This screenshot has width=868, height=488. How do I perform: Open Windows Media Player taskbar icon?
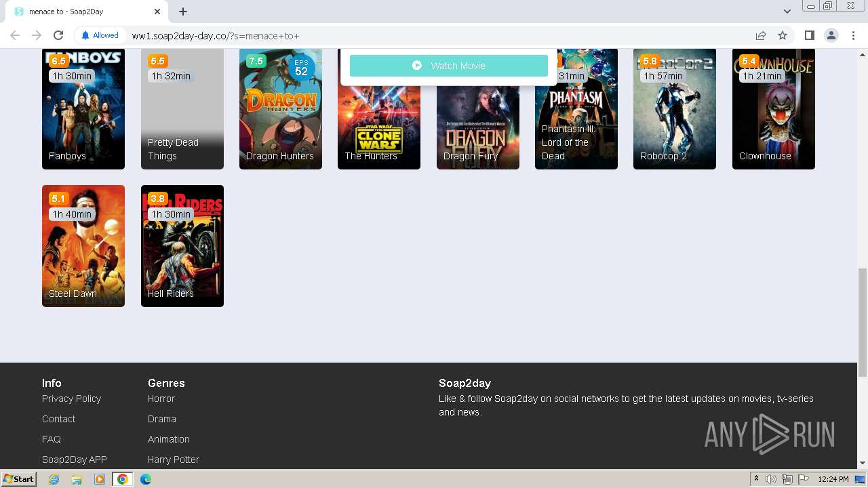coord(100,479)
